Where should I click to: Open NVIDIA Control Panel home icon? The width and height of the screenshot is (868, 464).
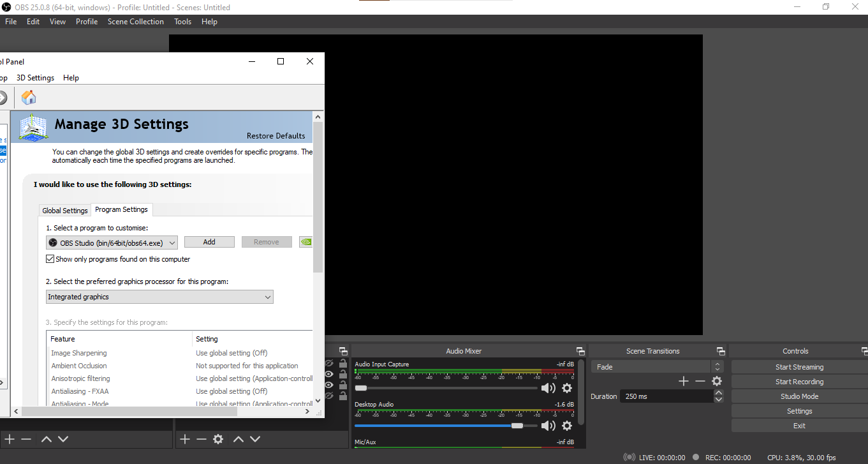(x=29, y=98)
